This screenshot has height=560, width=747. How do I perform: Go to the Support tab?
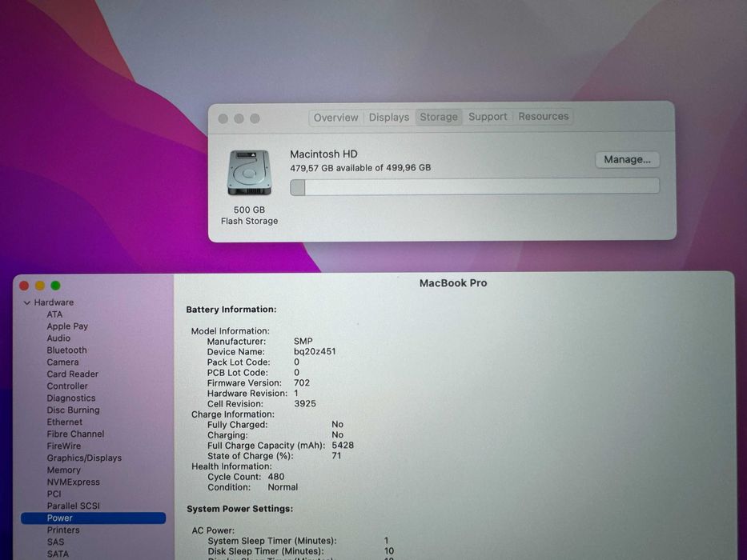pyautogui.click(x=488, y=117)
